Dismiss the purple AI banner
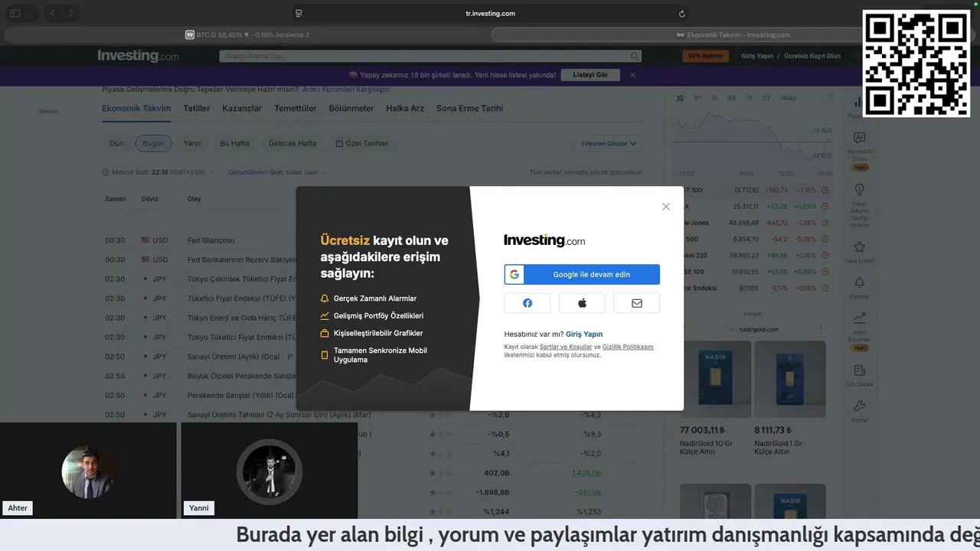 632,75
